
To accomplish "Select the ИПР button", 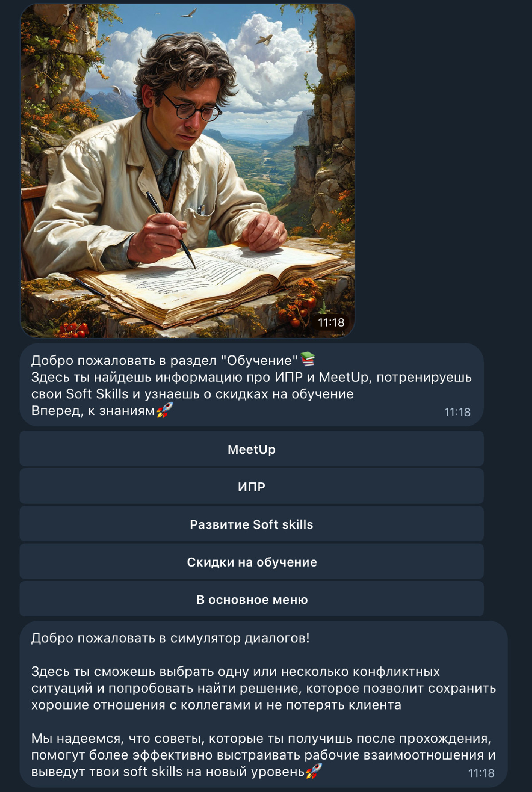I will [251, 486].
